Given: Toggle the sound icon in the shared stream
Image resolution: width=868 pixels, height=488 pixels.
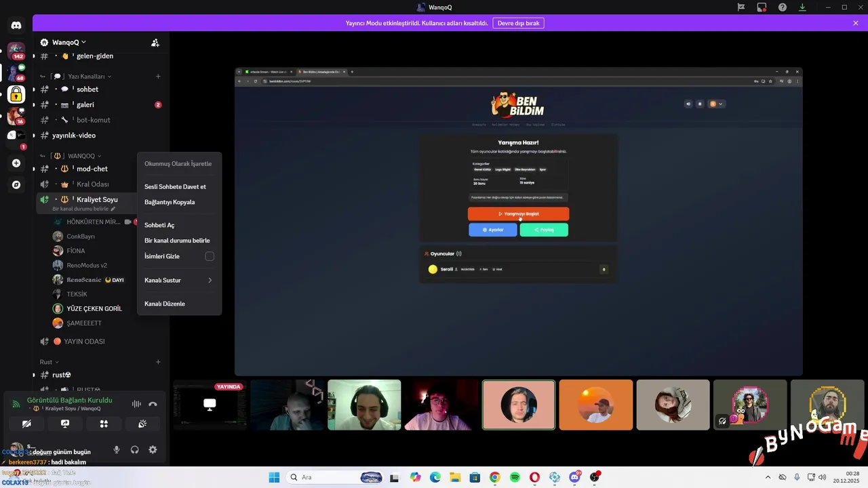Looking at the screenshot, I should (x=688, y=104).
